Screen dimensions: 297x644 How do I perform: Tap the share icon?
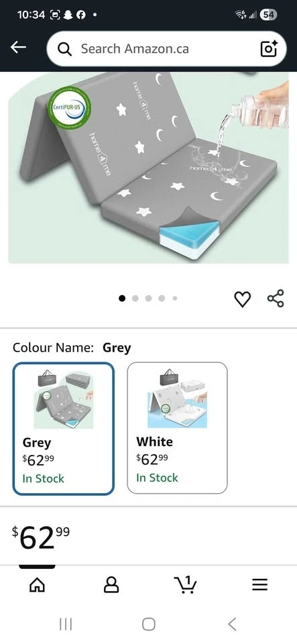(276, 298)
